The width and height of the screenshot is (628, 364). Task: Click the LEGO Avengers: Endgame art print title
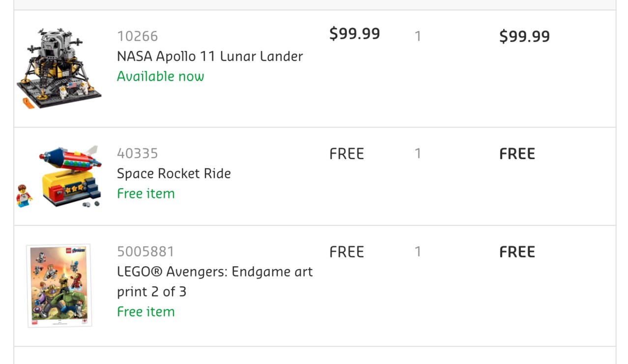pyautogui.click(x=215, y=281)
